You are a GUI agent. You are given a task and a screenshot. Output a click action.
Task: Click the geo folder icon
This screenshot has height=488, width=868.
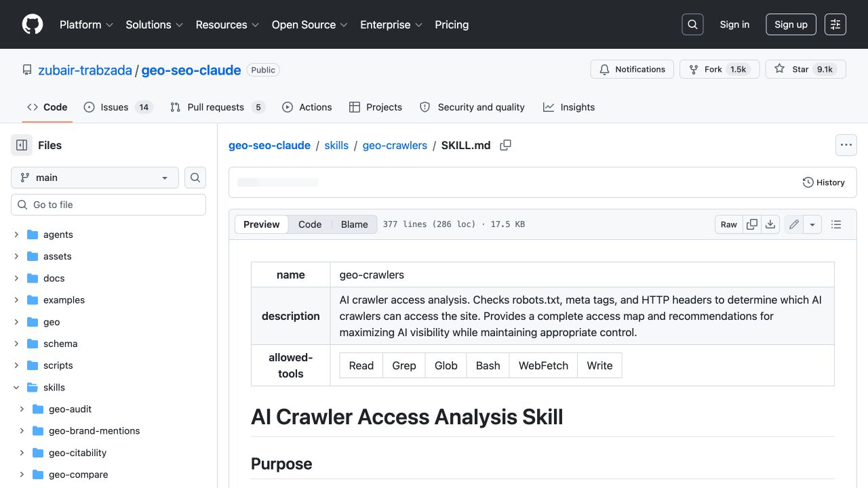coord(33,322)
